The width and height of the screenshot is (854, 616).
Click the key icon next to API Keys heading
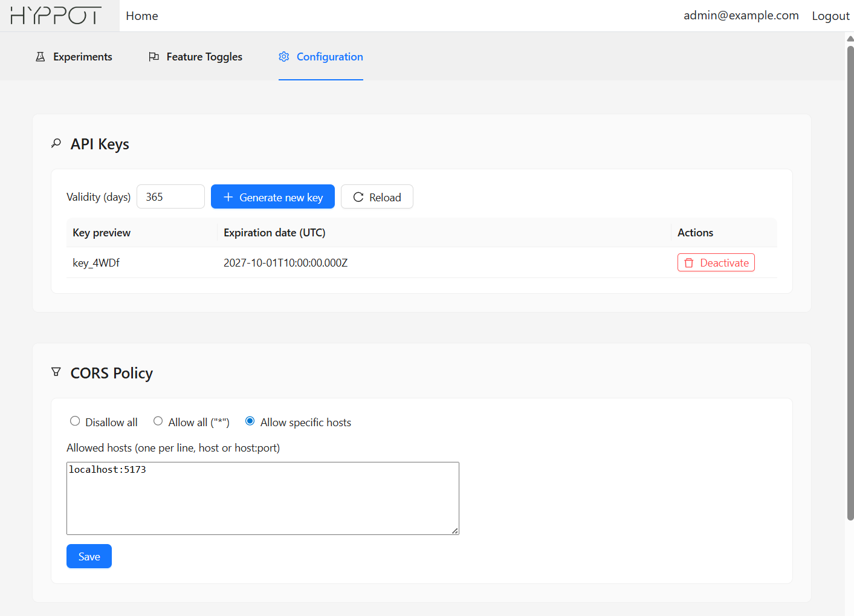pyautogui.click(x=56, y=143)
